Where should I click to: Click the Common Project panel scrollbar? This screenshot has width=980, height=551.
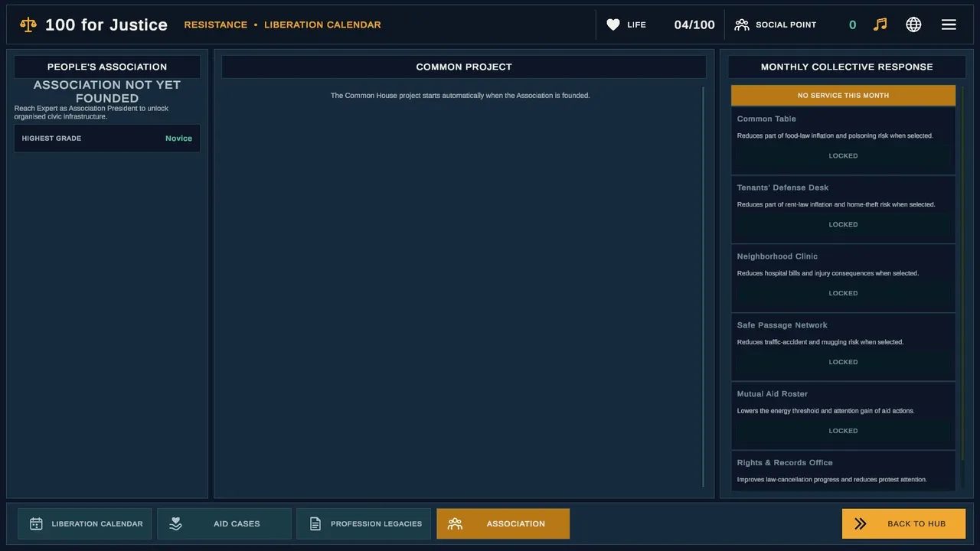tap(704, 287)
